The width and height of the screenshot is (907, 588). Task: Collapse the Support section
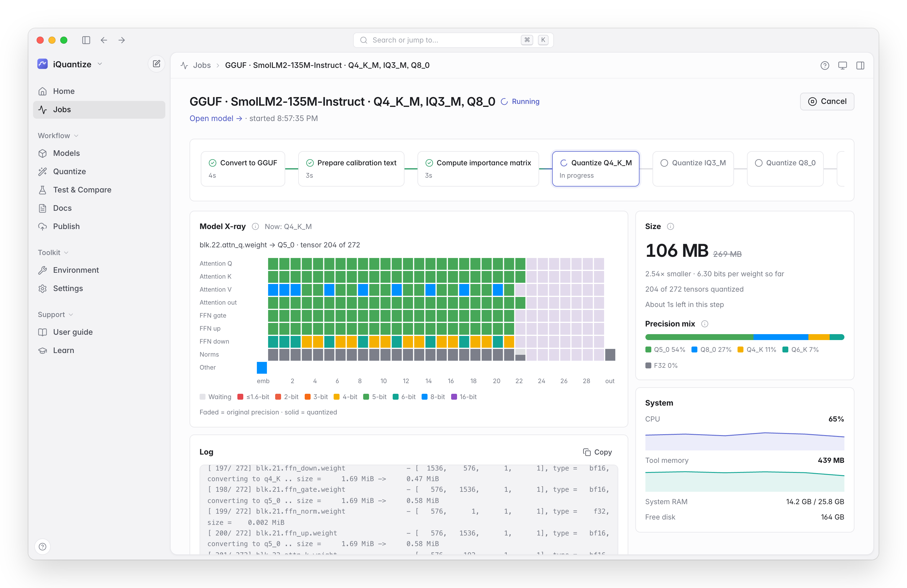click(56, 314)
